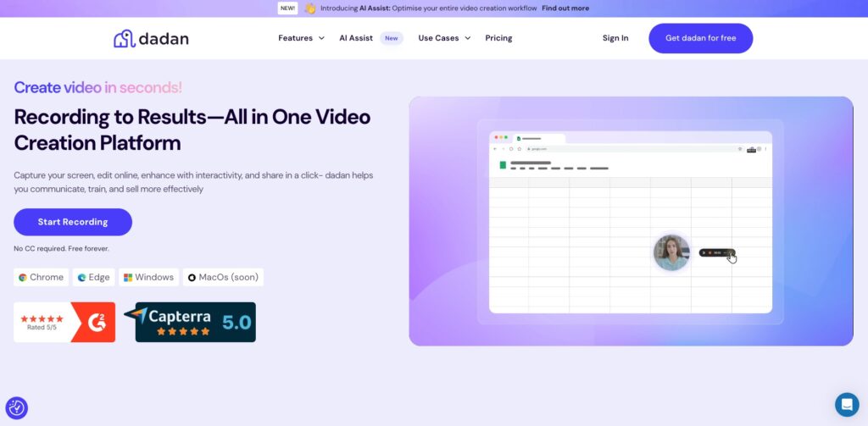Open the G2 rating badge
Image resolution: width=868 pixels, height=426 pixels.
coord(64,322)
